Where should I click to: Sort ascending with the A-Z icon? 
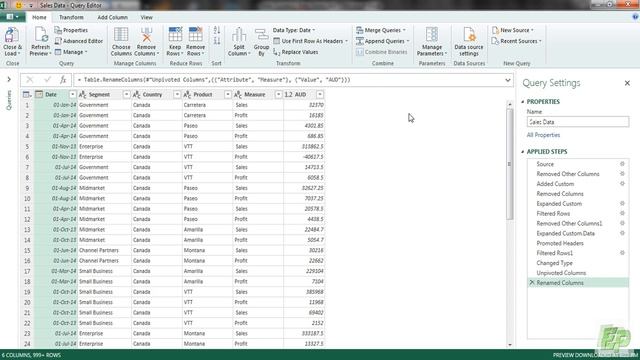[x=217, y=30]
